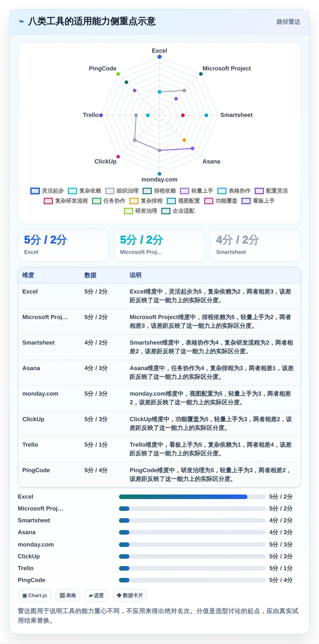Select the Excel 5分 / 2分 data card
319x644 pixels.
point(63,245)
